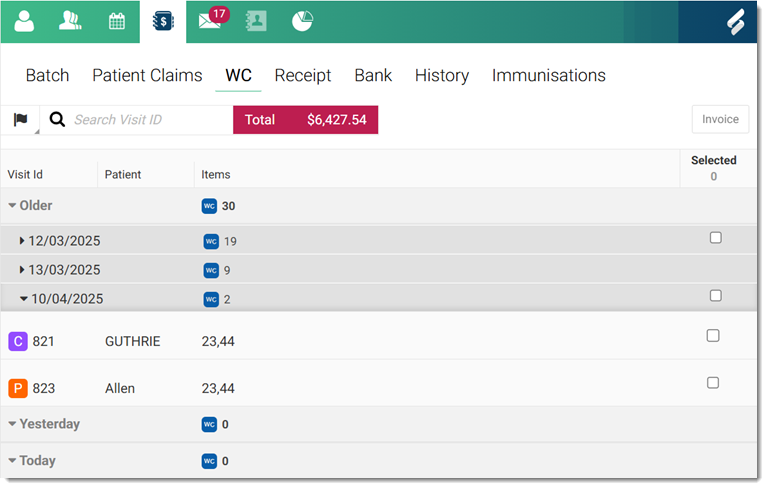Image resolution: width=767 pixels, height=488 pixels.
Task: Click the magnifier search icon
Action: (x=57, y=119)
